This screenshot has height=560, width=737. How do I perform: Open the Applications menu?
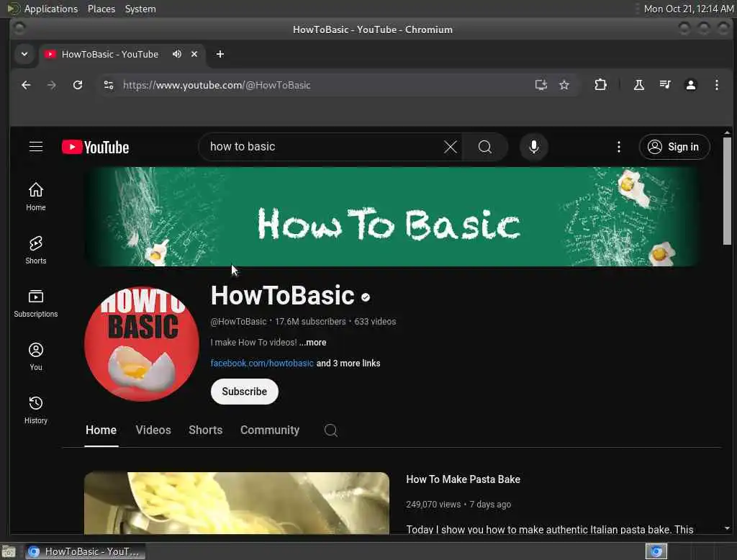click(51, 9)
